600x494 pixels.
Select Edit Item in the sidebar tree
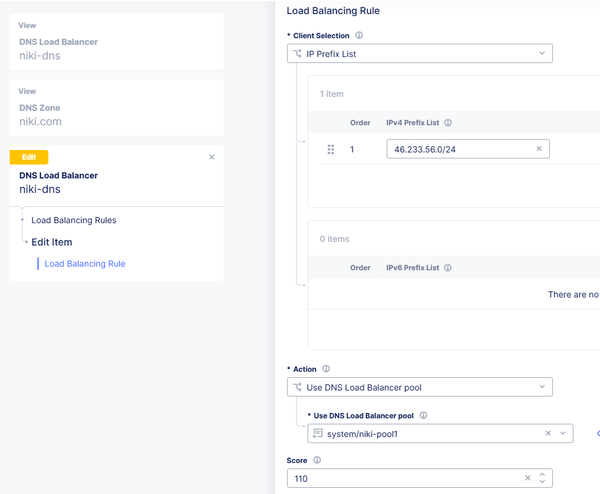(51, 242)
